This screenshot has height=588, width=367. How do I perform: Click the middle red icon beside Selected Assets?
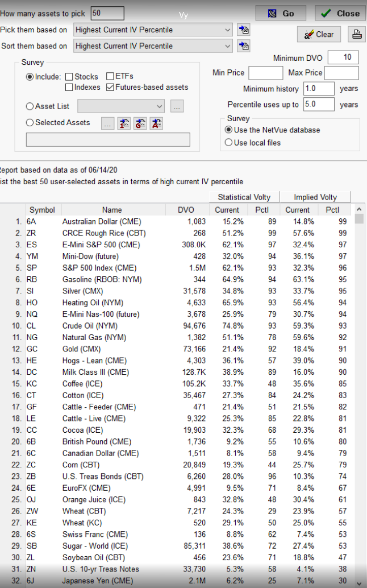pos(140,123)
